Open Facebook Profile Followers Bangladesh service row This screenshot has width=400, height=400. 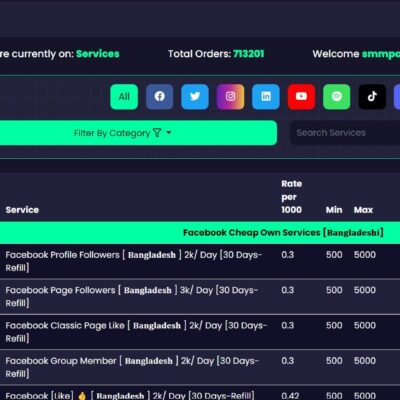[x=200, y=261]
